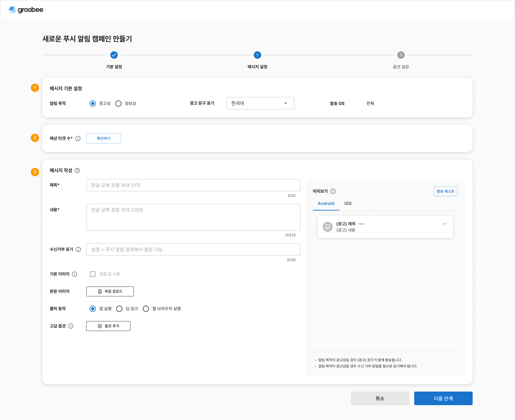Select 웹 브라우저 실행 click action
Screen dimensions: 515x420
tap(146, 309)
